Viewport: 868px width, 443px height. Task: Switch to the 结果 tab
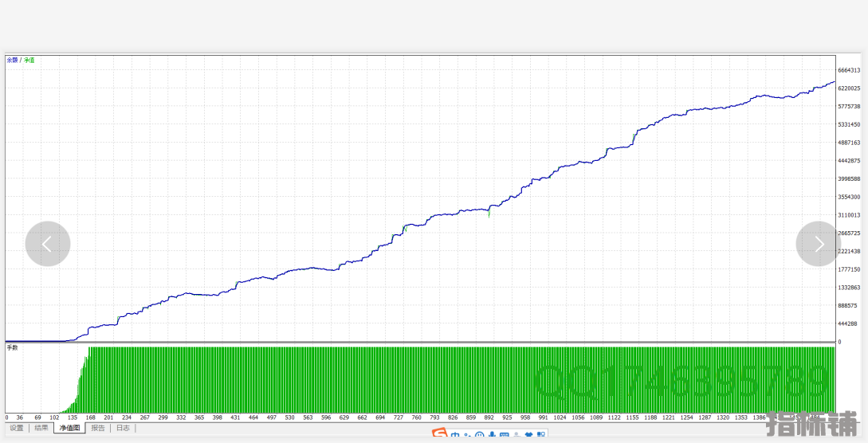[x=41, y=428]
